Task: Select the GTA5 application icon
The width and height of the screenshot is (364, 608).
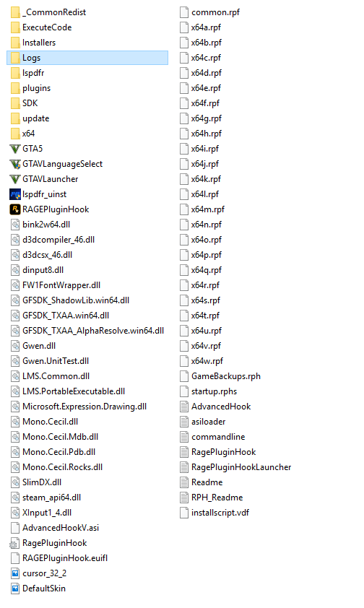Action: [14, 149]
